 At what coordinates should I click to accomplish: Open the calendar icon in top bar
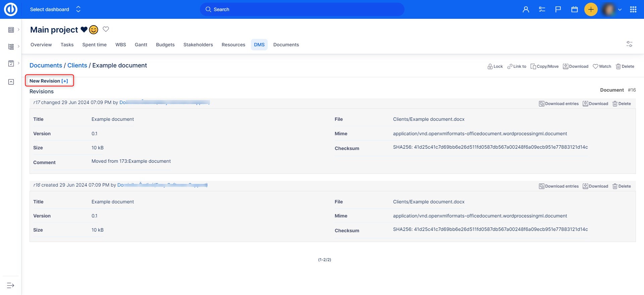point(574,9)
